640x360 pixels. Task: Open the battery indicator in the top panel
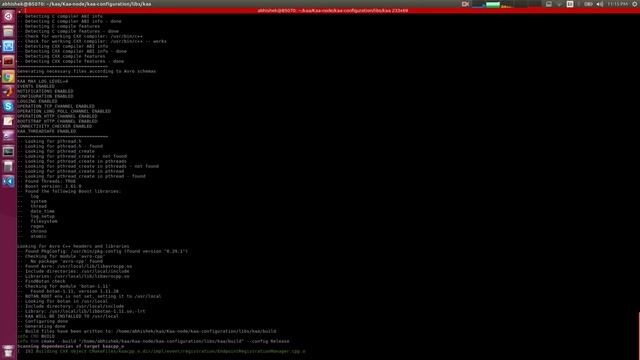588,4
